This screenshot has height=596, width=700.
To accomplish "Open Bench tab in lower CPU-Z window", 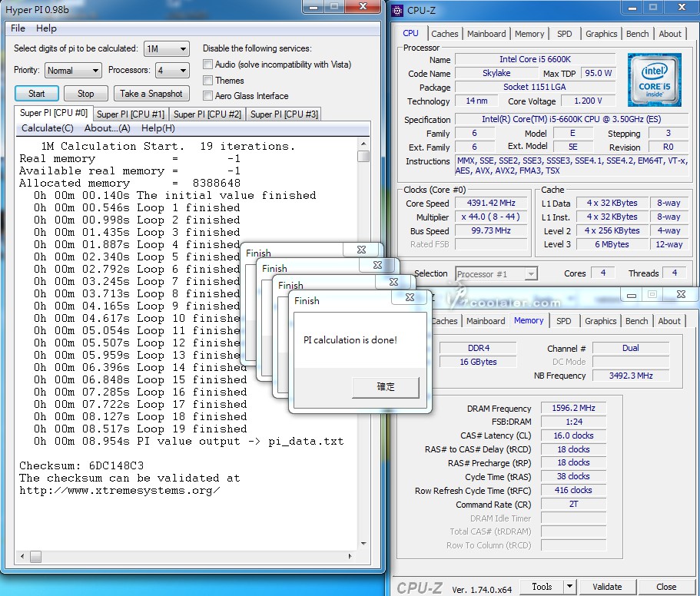I will click(636, 321).
